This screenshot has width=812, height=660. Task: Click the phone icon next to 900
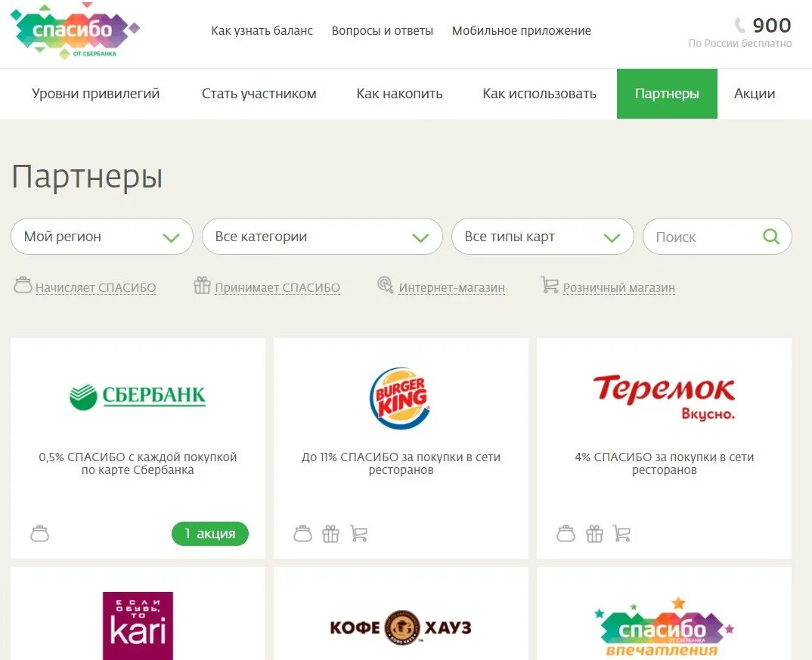(x=740, y=25)
